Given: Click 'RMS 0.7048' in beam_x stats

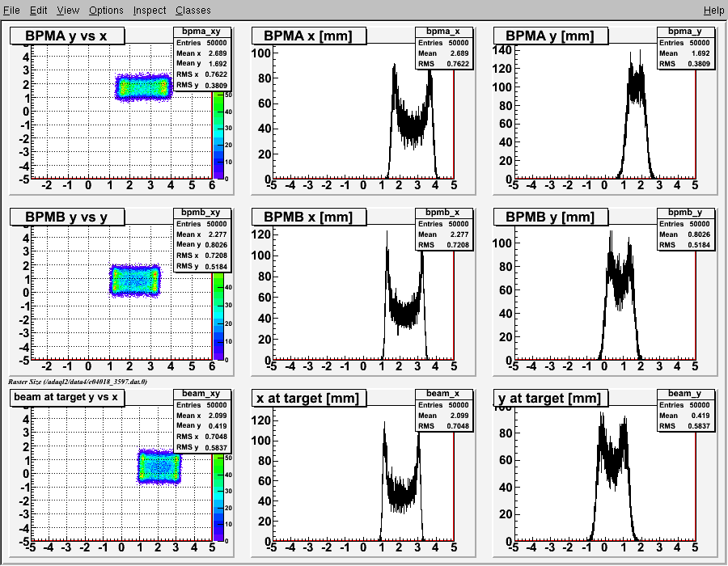Looking at the screenshot, I should 443,426.
